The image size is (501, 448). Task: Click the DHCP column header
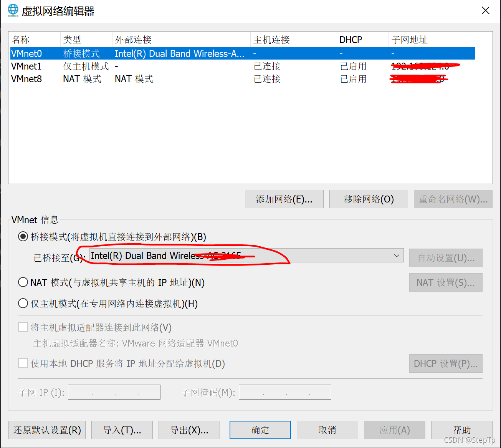coord(363,40)
